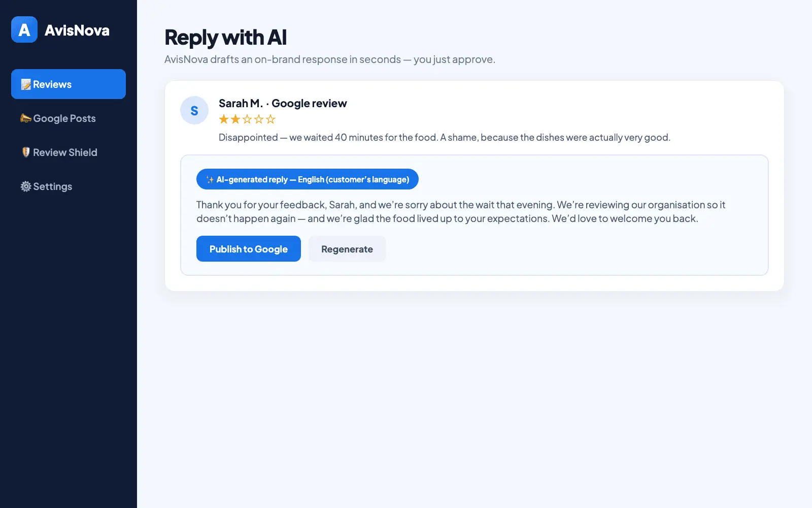Click Sarah M.'s avatar circle
This screenshot has height=508, width=812.
pyautogui.click(x=194, y=110)
